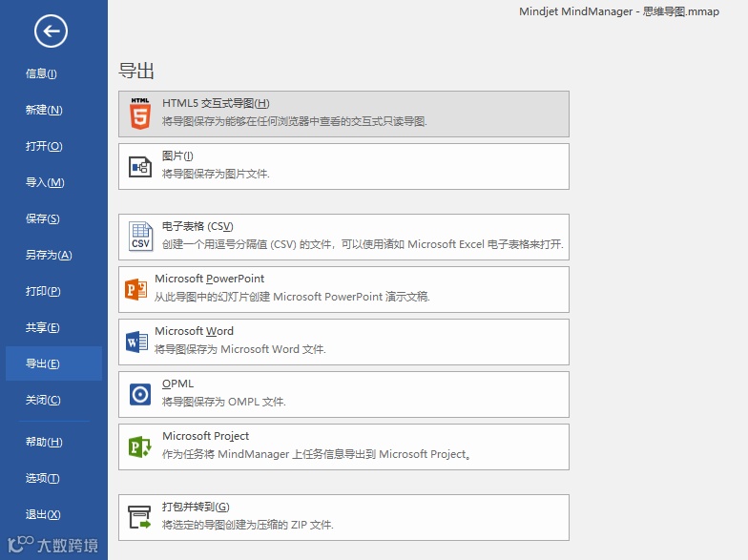
Task: Click the HTML5 shield icon
Action: tap(140, 114)
